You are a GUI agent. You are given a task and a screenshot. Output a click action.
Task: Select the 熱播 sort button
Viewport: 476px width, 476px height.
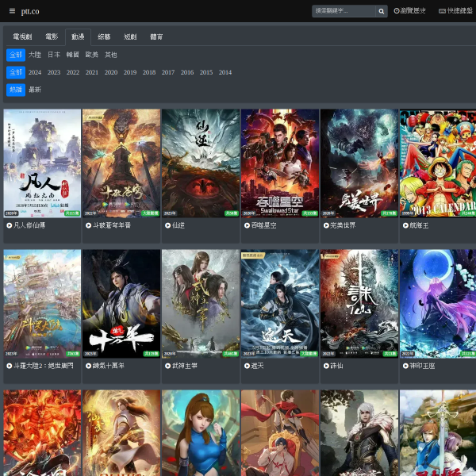(16, 90)
